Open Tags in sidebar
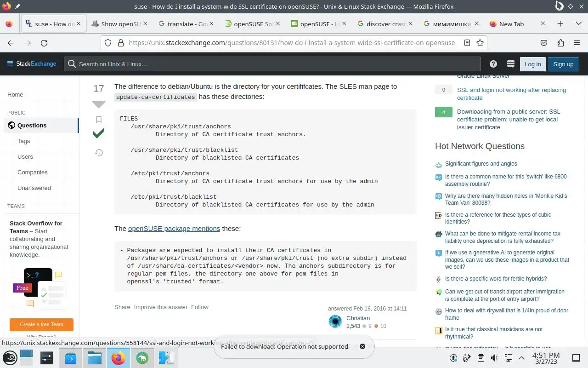 (x=23, y=141)
